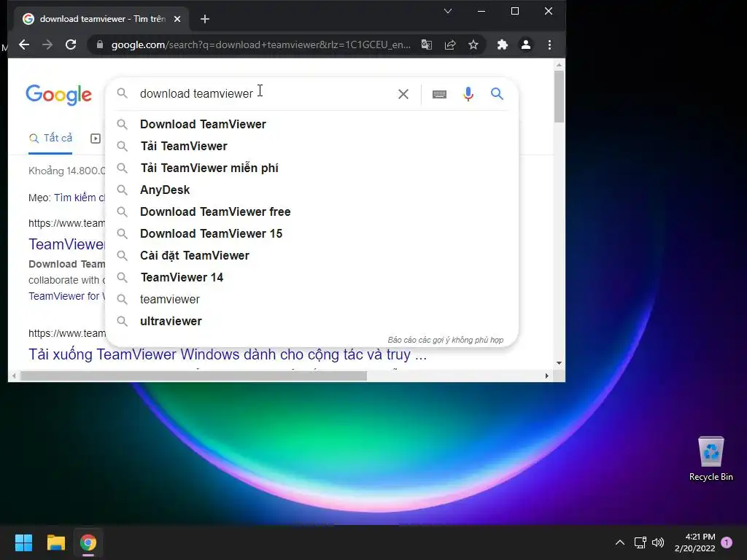The height and width of the screenshot is (560, 747).
Task: Choose suggestion Download TeamViewer
Action: click(312, 124)
